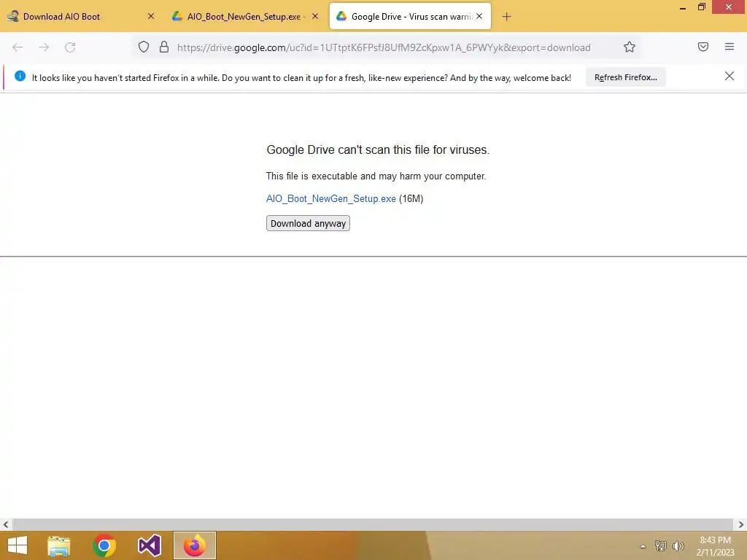The image size is (747, 560).
Task: Open the tracking protection shield panel
Action: tap(144, 47)
